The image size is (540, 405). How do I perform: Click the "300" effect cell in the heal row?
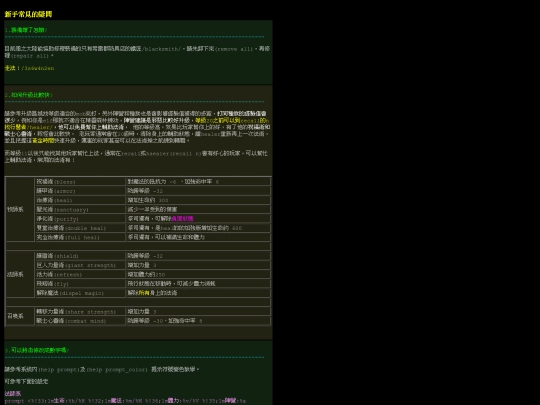pos(198,200)
